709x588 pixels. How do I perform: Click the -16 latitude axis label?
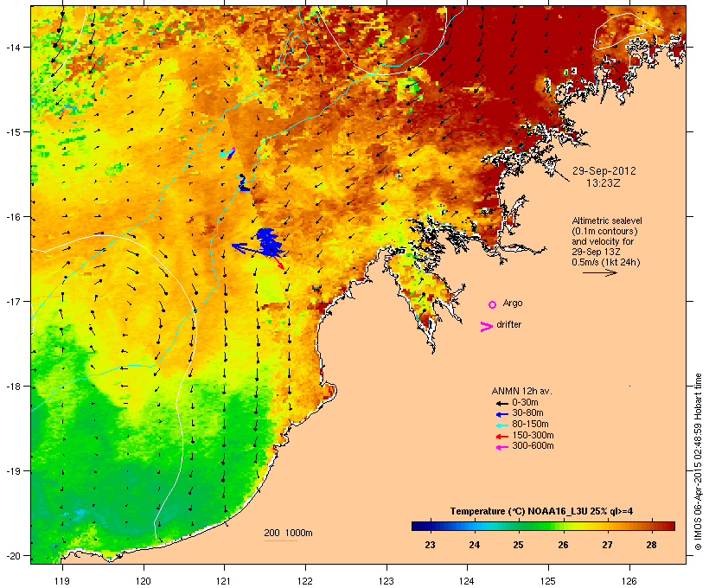tap(12, 217)
